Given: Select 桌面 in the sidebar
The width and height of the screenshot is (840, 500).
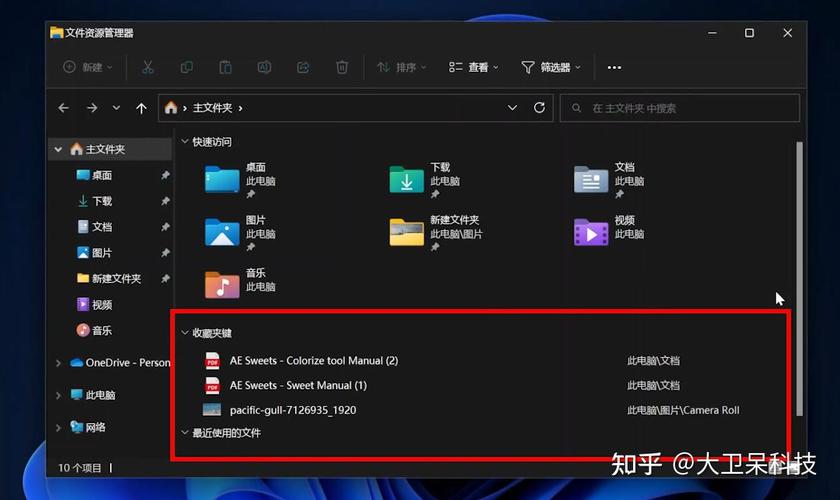Looking at the screenshot, I should click(x=102, y=175).
